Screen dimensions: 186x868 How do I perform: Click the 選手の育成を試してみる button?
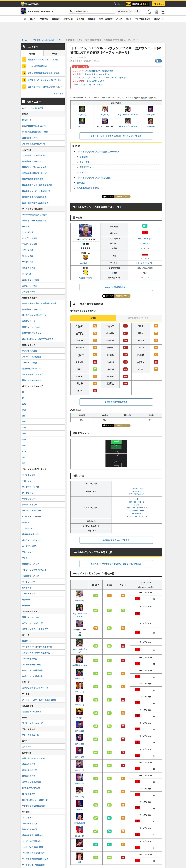[116, 402]
